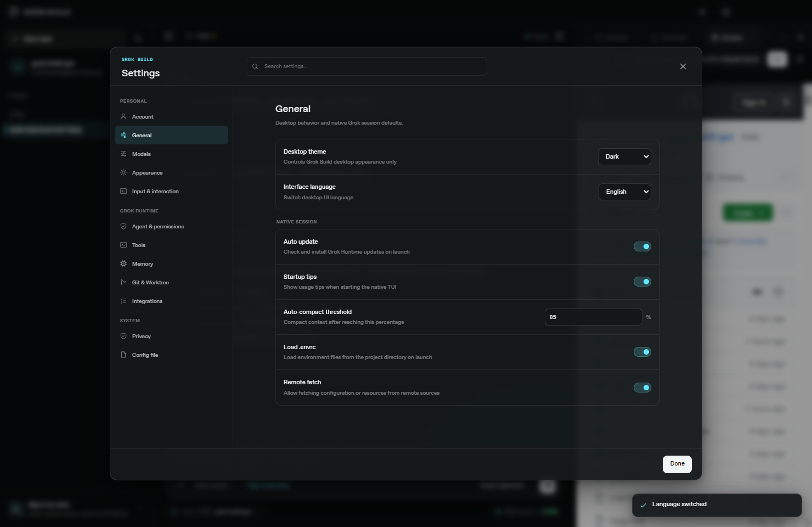Click the Appearance sun icon
The image size is (812, 527).
123,172
